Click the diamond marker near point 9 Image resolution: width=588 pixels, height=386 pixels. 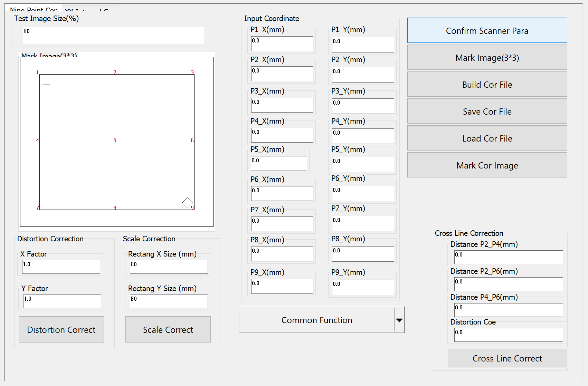(187, 203)
